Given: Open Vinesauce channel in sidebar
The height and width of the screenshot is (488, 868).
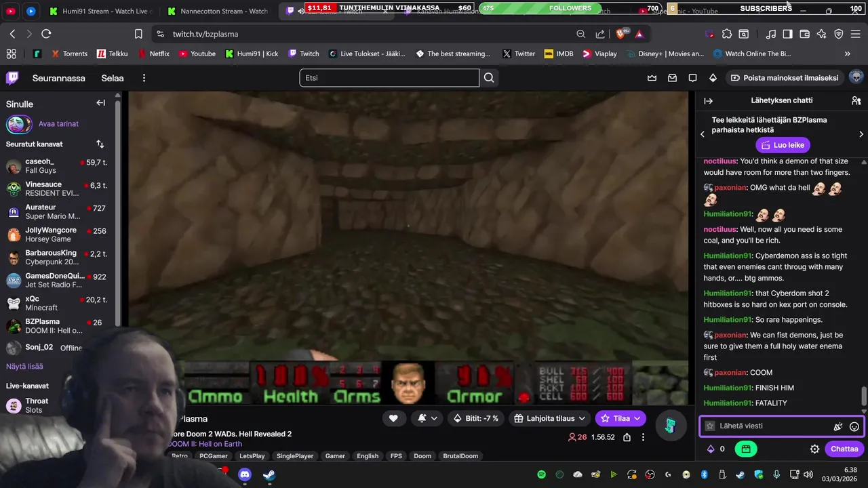Looking at the screenshot, I should tap(57, 188).
